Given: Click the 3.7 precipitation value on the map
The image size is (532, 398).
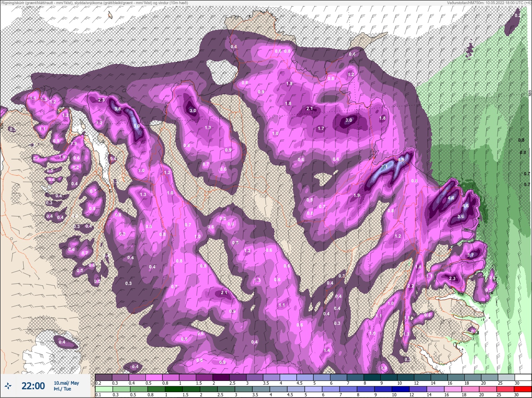Looking at the screenshot, I should click(470, 255).
